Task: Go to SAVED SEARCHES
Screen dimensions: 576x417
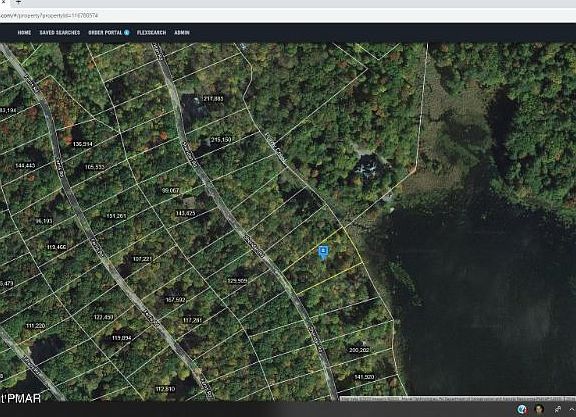Action: tap(60, 32)
